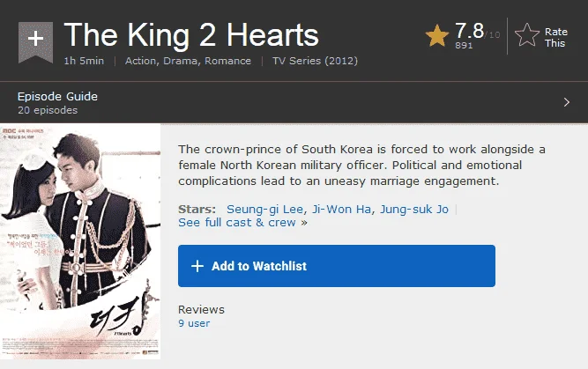Image resolution: width=588 pixels, height=369 pixels.
Task: Click the gold rating star icon
Action: pyautogui.click(x=437, y=36)
